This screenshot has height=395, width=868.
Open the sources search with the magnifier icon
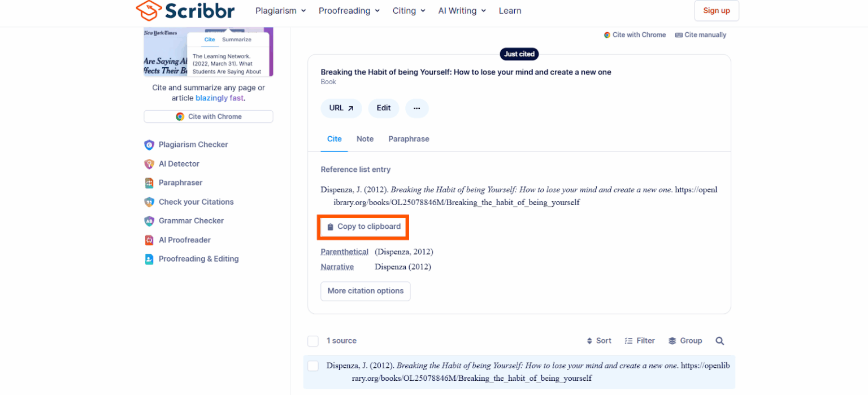(x=719, y=341)
